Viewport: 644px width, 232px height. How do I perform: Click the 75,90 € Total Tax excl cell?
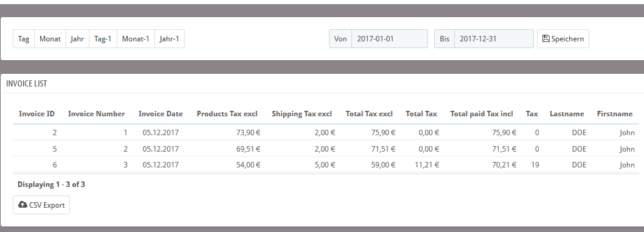(383, 133)
